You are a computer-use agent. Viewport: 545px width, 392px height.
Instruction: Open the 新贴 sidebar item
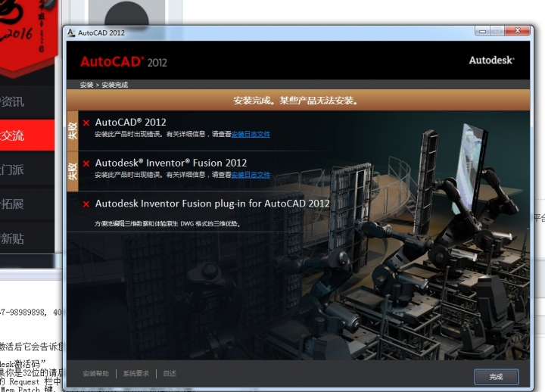click(x=13, y=238)
